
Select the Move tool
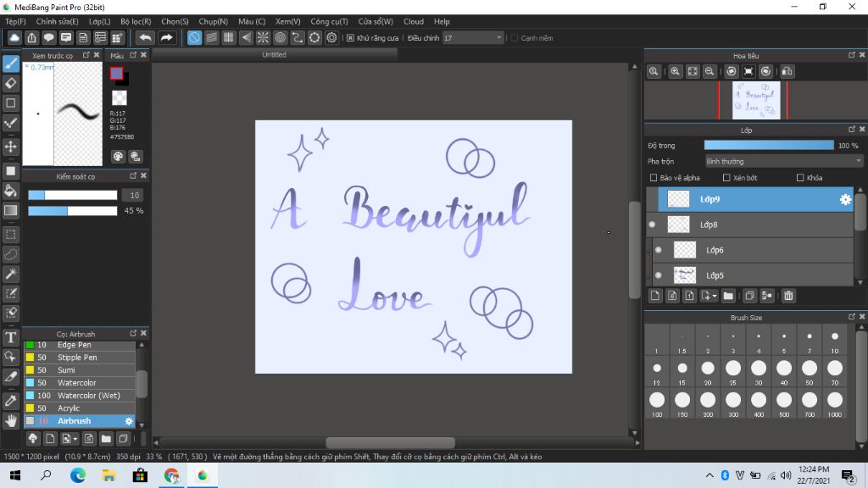[x=10, y=147]
